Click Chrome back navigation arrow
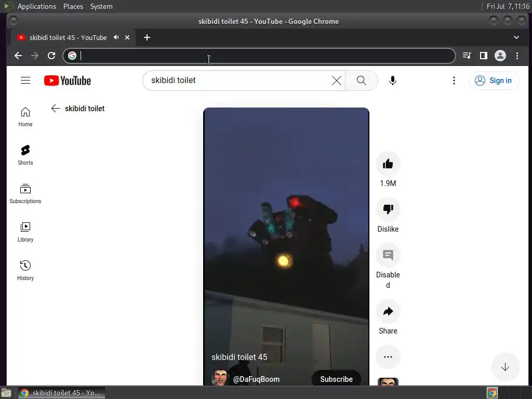The height and width of the screenshot is (399, 532). [x=18, y=56]
